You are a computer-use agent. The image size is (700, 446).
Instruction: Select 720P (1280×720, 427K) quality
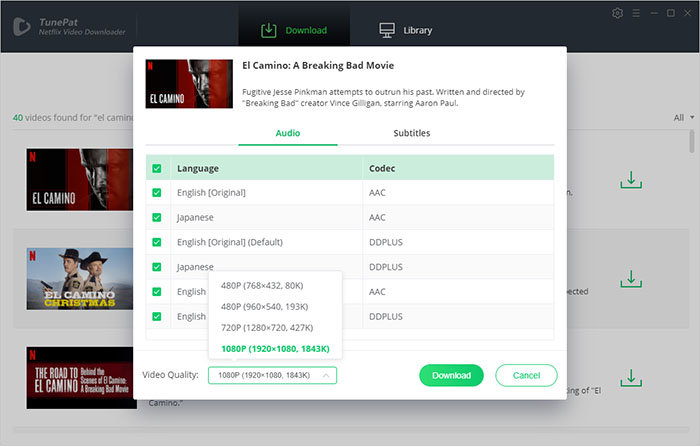pos(267,328)
